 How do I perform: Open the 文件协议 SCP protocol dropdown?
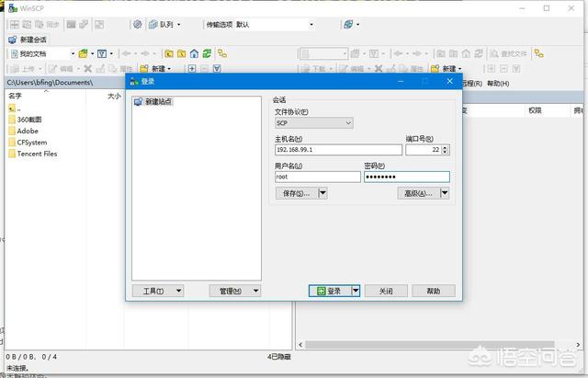coord(314,122)
